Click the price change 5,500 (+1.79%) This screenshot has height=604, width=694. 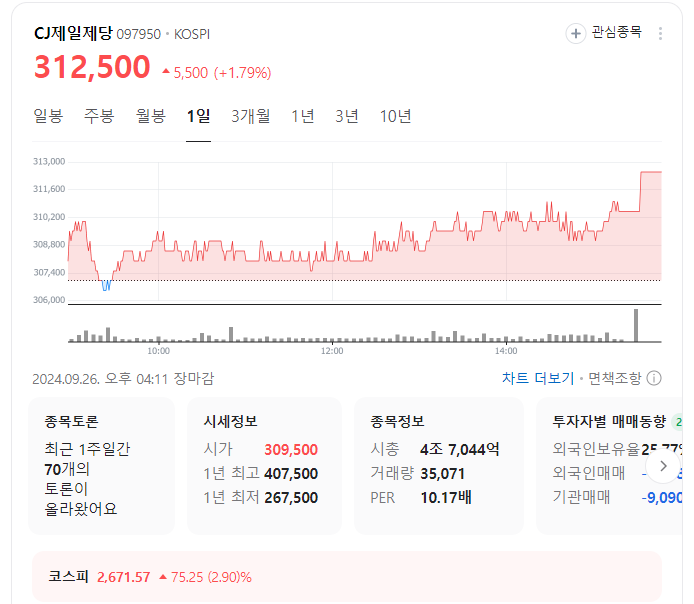pos(217,73)
